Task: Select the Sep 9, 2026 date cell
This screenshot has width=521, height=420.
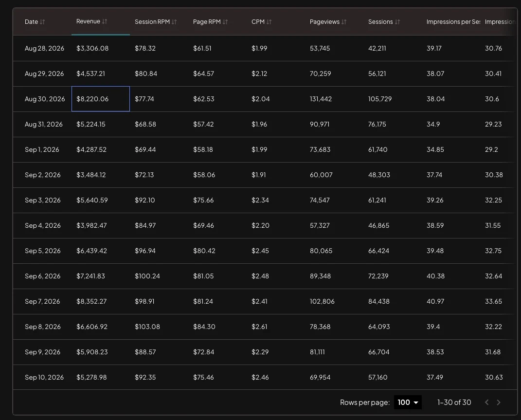Action: pos(42,352)
